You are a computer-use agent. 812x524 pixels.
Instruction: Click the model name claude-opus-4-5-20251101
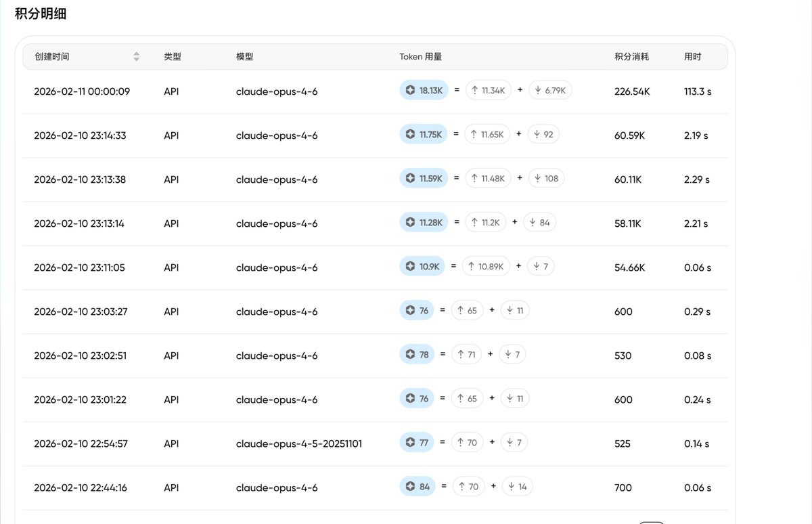coord(299,443)
